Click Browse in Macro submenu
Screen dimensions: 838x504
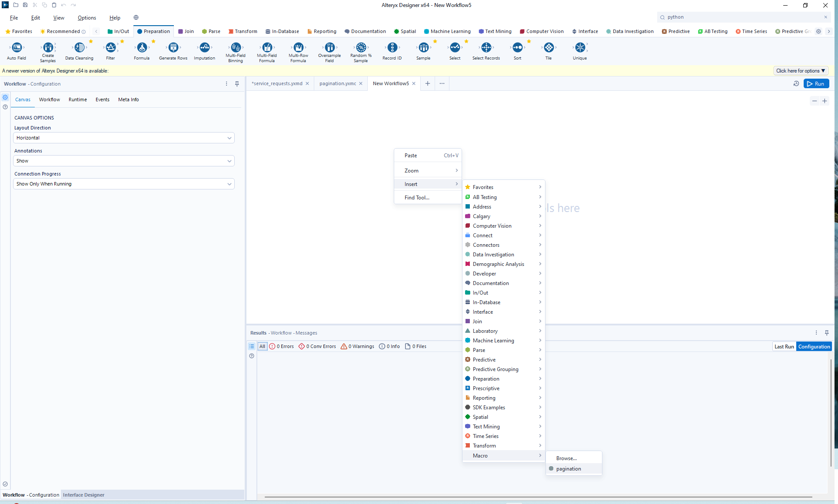pos(566,458)
